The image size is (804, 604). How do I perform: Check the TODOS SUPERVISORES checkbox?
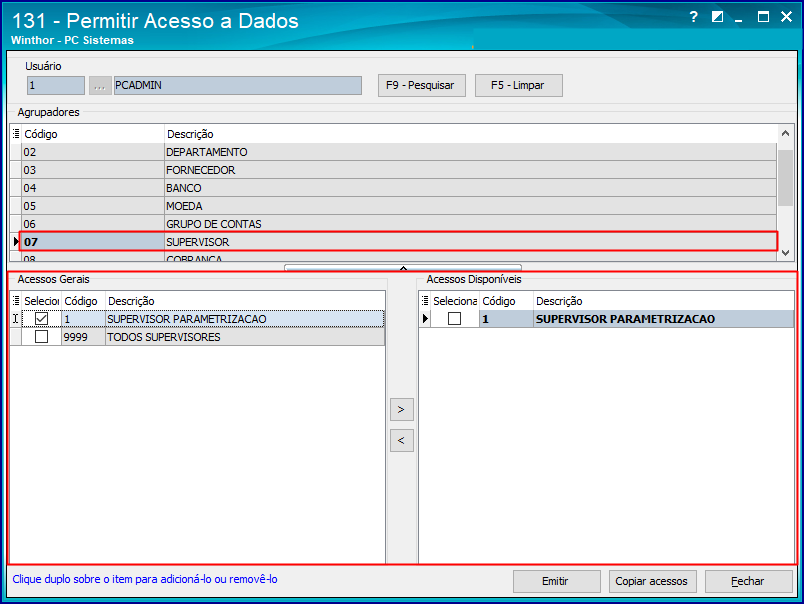pyautogui.click(x=40, y=336)
